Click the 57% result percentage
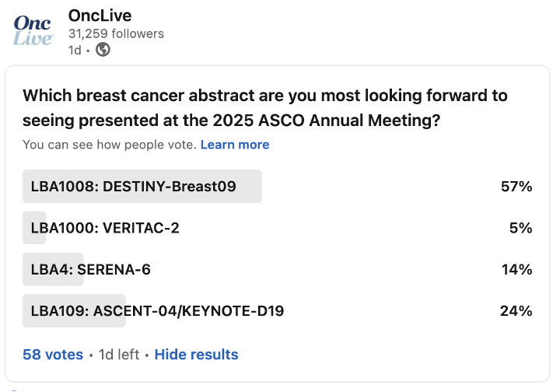This screenshot has width=560, height=392. pyautogui.click(x=516, y=187)
